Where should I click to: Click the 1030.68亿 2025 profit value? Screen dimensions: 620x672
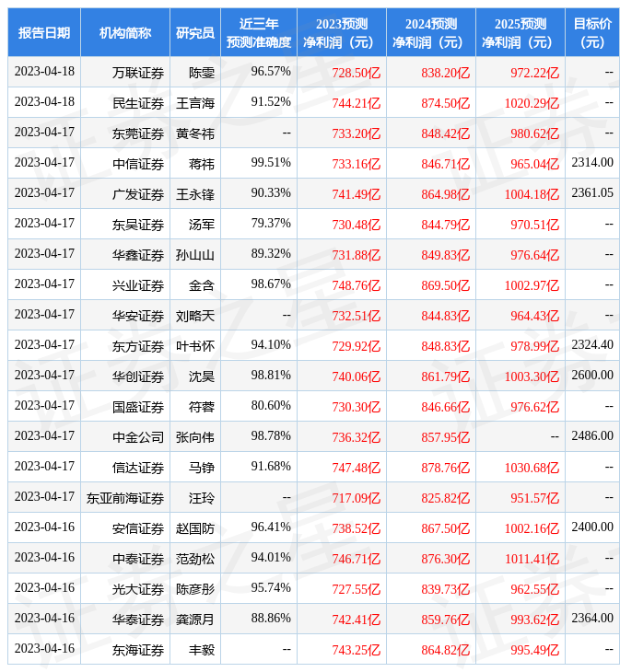click(x=532, y=468)
